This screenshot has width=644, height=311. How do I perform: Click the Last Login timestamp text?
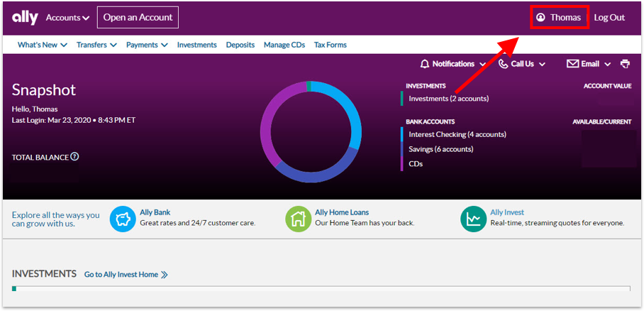[74, 121]
